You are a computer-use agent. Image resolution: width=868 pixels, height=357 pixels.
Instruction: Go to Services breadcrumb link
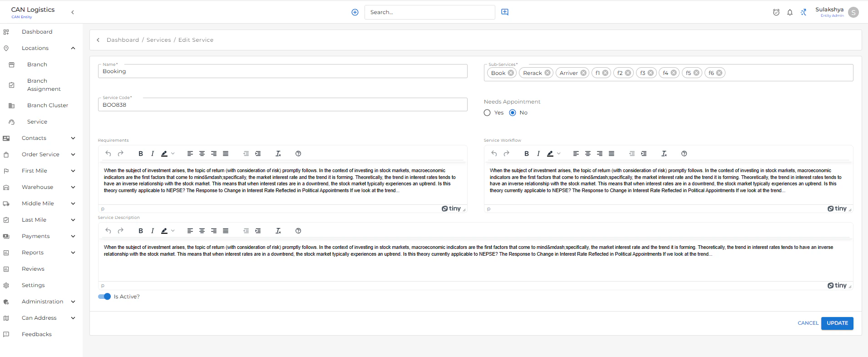tap(159, 40)
